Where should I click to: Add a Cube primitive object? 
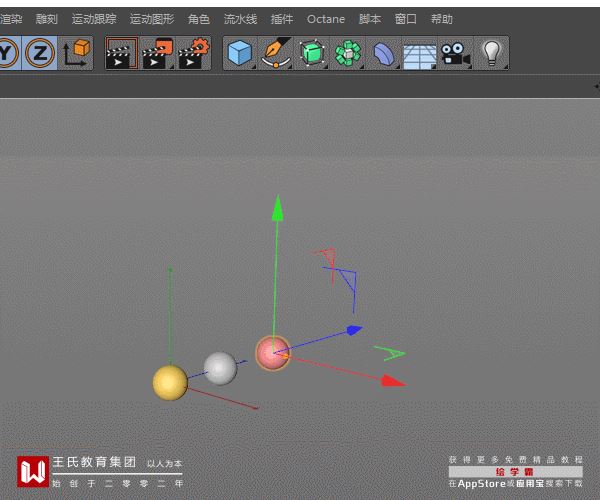click(240, 53)
